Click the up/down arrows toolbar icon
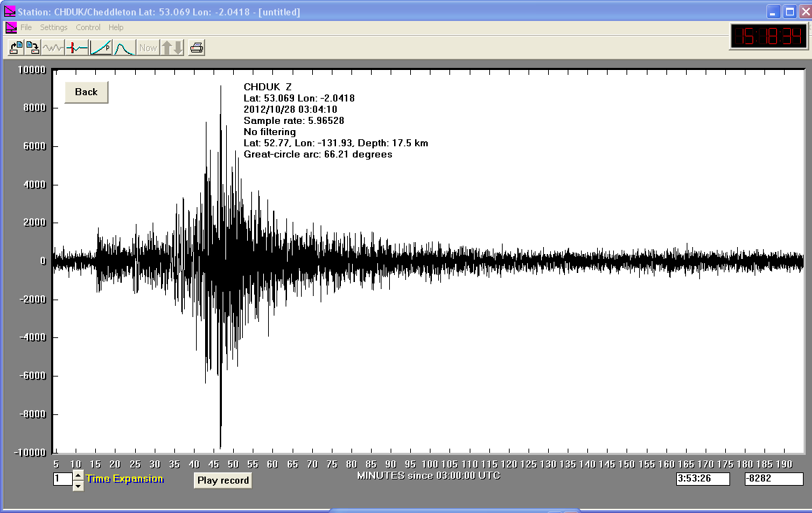The height and width of the screenshot is (513, 812). pos(172,48)
